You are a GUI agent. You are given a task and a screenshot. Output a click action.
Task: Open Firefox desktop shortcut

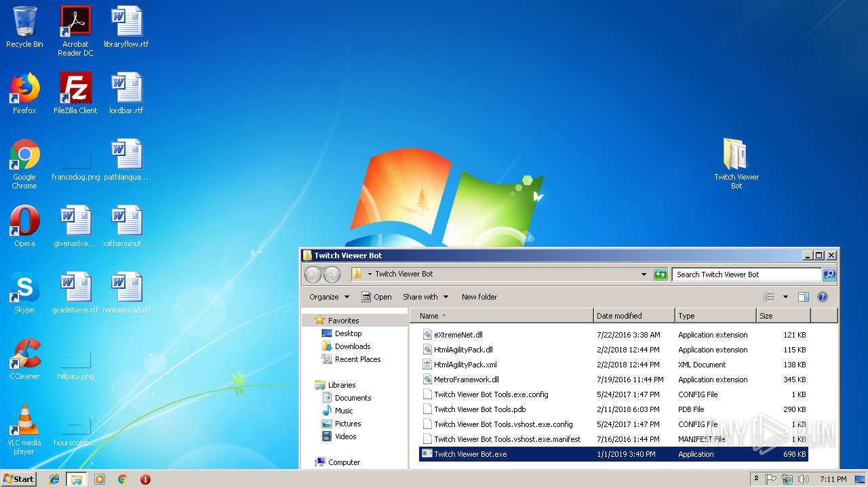click(x=24, y=94)
